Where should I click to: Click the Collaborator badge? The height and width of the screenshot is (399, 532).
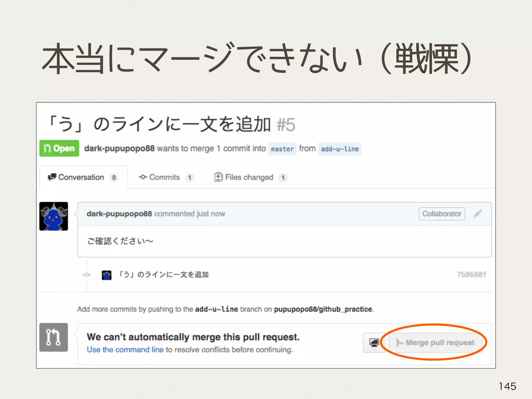(x=442, y=214)
